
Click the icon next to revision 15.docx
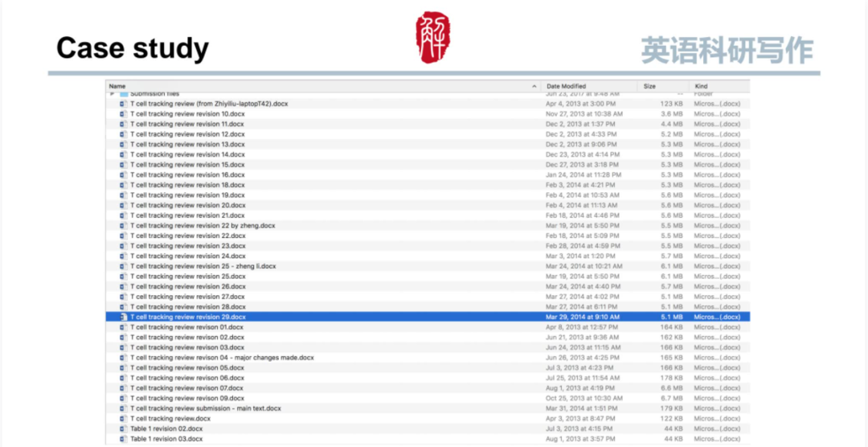[124, 165]
